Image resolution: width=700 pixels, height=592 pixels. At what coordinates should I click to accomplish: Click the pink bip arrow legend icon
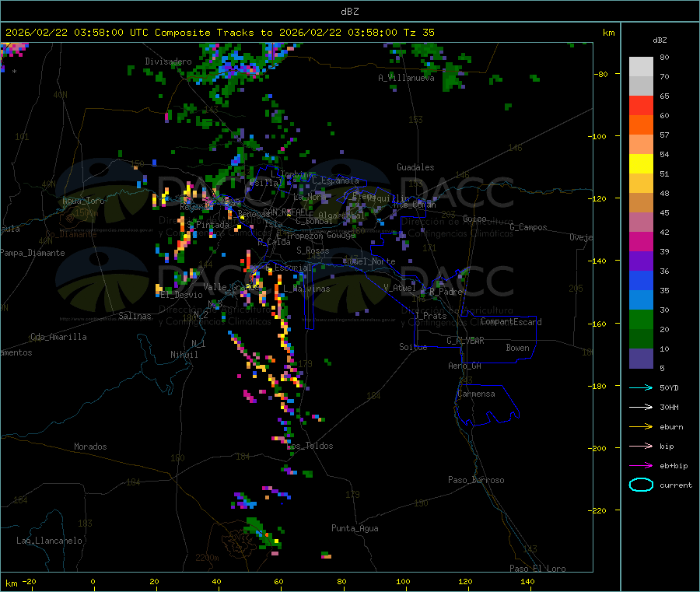coord(641,446)
